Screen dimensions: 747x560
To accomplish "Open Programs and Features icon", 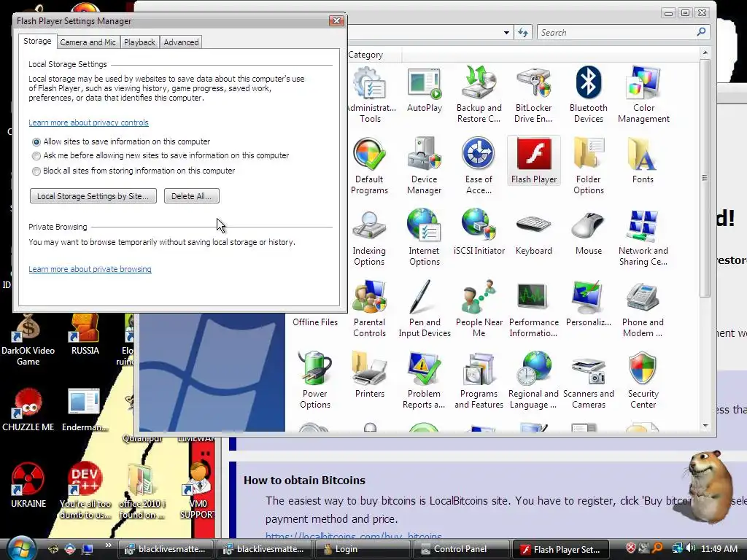I will (x=479, y=380).
